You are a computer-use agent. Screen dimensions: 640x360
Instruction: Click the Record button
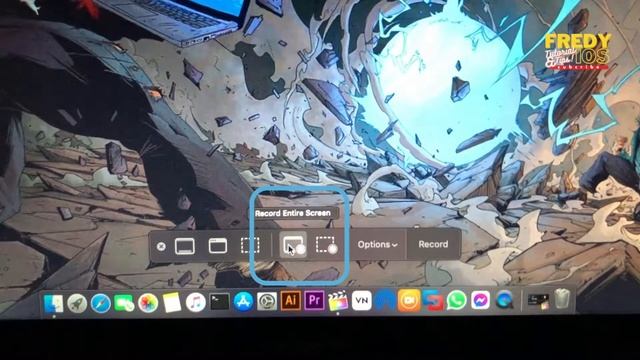[433, 244]
